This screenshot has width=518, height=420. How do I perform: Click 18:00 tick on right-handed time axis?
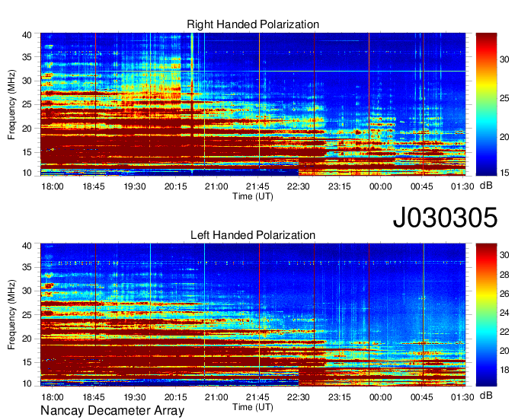point(53,186)
